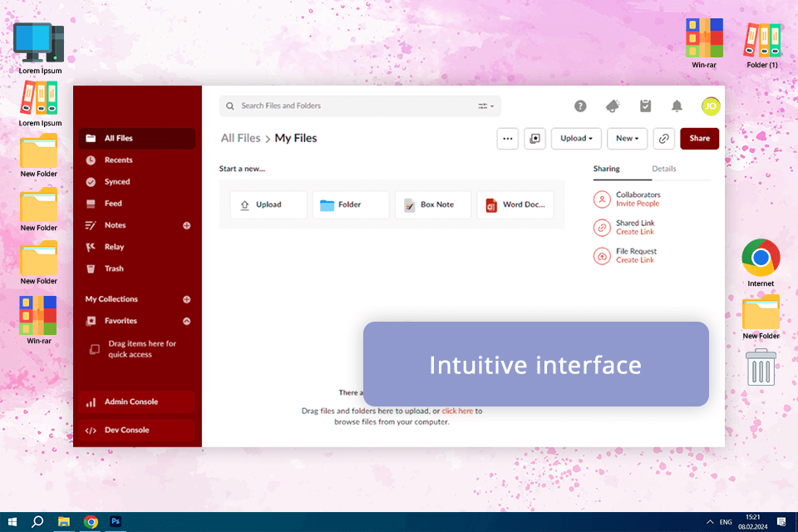Open the taskbar clock and date

(753, 522)
